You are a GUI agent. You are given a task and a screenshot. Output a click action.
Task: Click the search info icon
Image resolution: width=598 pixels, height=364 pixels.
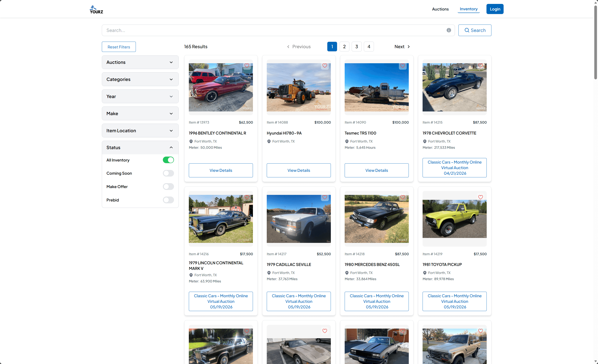click(449, 30)
